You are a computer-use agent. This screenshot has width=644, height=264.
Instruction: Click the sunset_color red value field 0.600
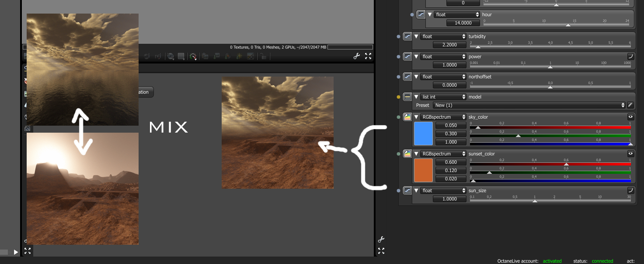451,162
